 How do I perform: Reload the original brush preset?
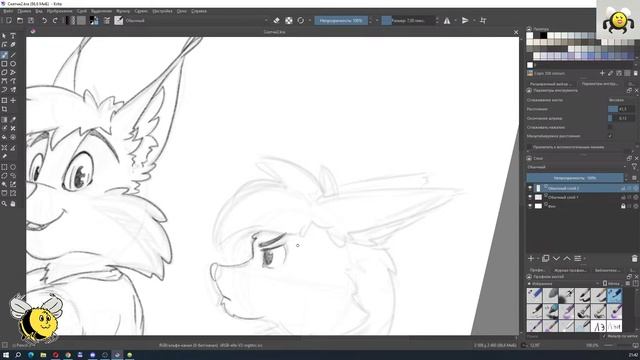(x=300, y=20)
